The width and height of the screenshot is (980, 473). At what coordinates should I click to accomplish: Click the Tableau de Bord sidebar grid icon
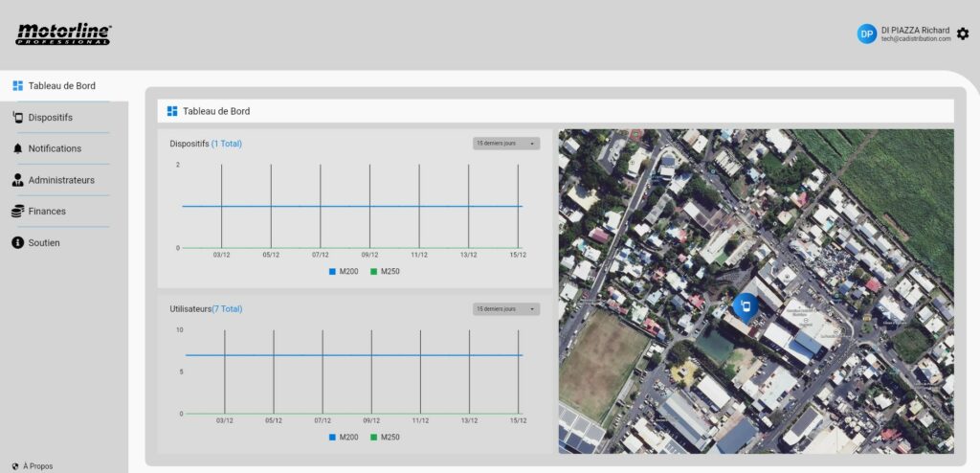click(x=17, y=86)
